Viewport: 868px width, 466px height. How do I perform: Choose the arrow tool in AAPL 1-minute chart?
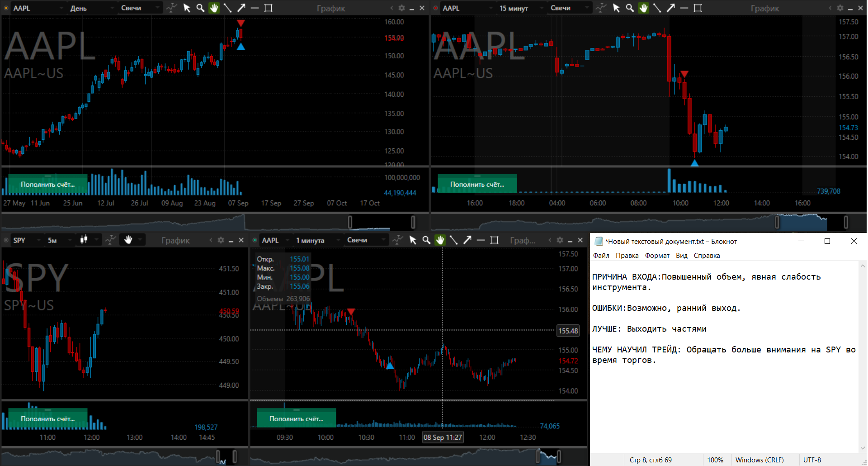(x=467, y=240)
